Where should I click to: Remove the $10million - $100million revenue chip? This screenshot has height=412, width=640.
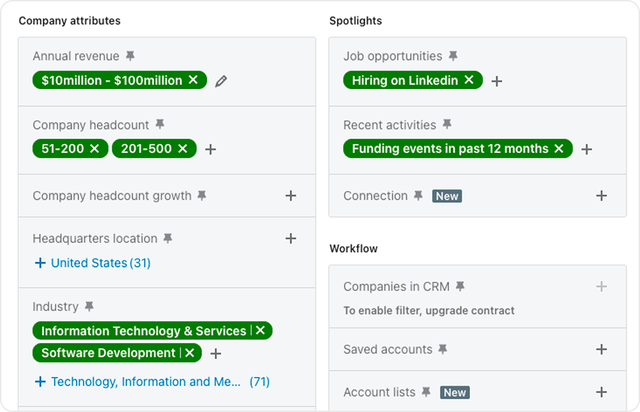click(x=193, y=80)
